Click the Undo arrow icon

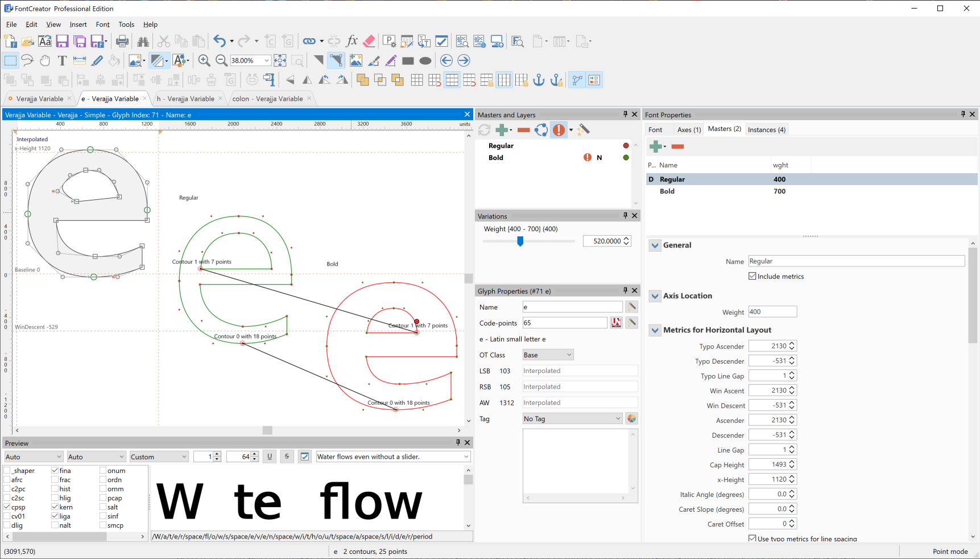point(219,41)
